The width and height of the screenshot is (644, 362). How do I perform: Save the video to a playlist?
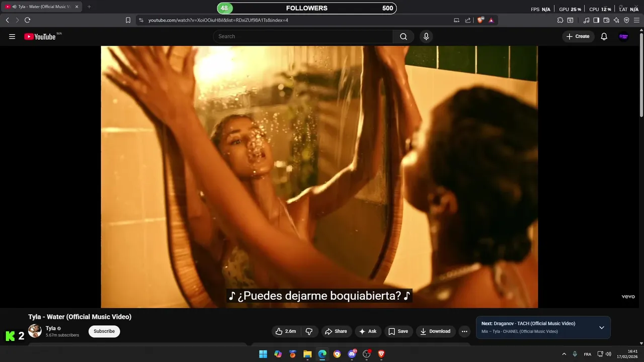click(398, 331)
